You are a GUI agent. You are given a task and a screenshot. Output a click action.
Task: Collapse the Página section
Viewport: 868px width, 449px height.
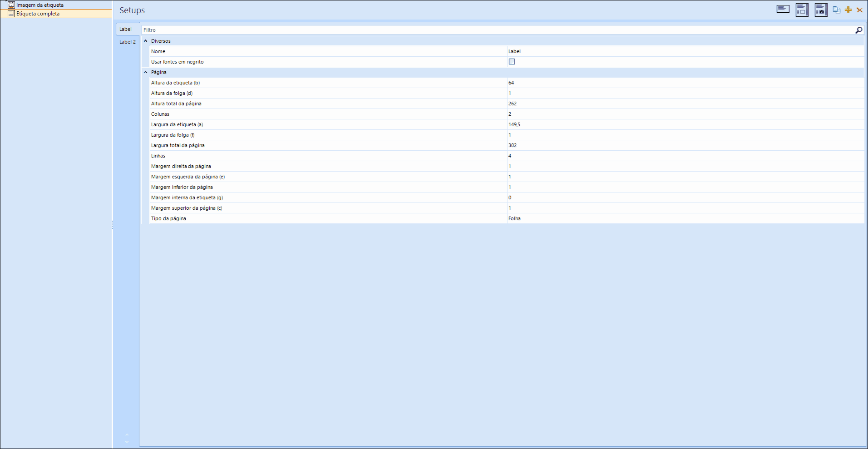(146, 72)
